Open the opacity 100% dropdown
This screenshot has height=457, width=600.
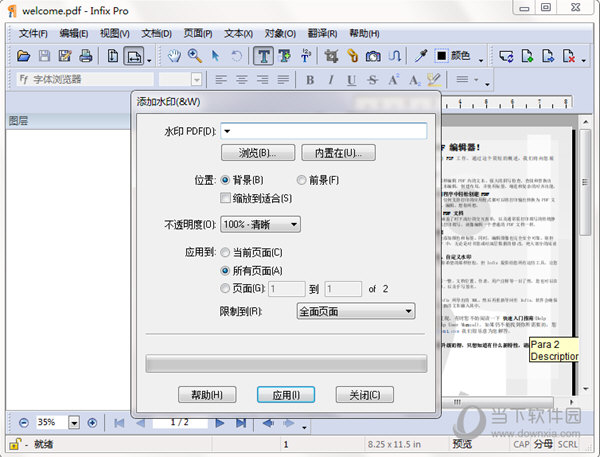click(x=260, y=224)
